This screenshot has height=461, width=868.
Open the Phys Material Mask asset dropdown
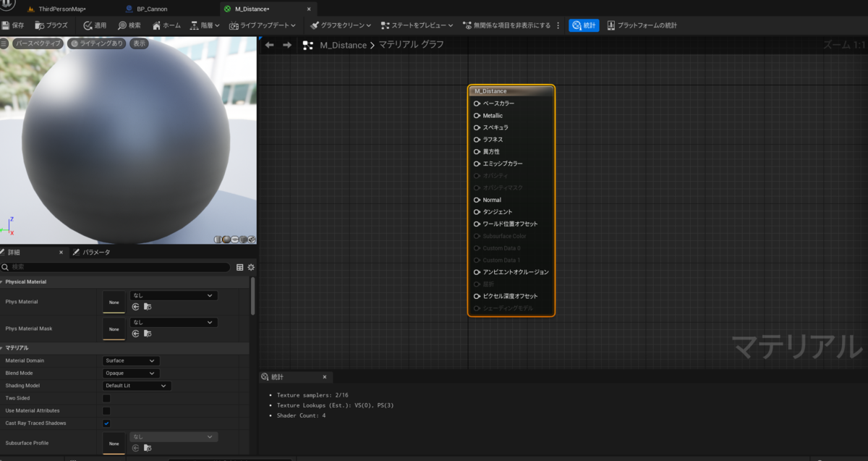tap(174, 322)
